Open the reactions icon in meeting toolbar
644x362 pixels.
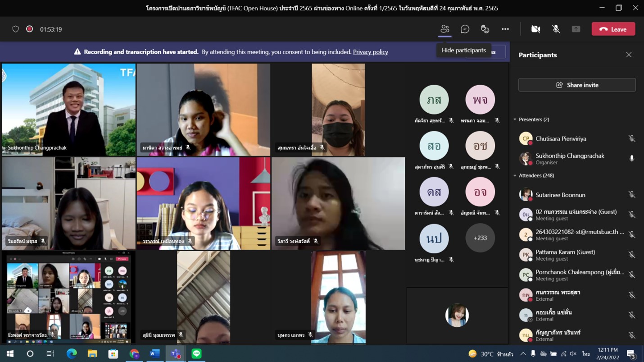(x=485, y=29)
